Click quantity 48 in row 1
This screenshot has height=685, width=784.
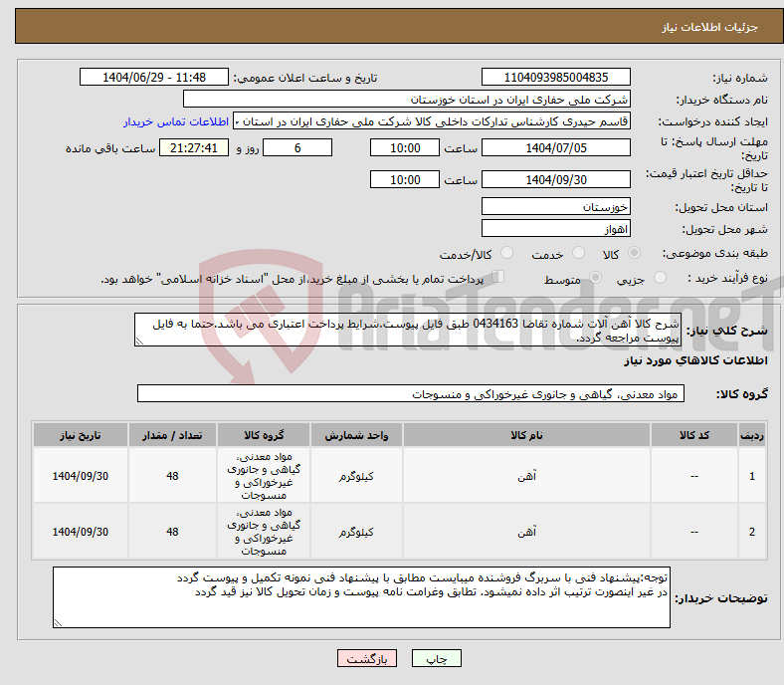click(172, 476)
